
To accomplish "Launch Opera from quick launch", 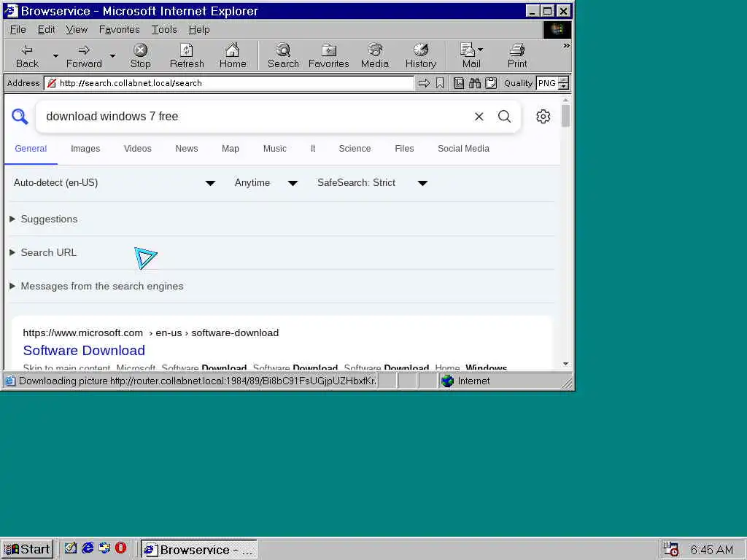I will (120, 548).
